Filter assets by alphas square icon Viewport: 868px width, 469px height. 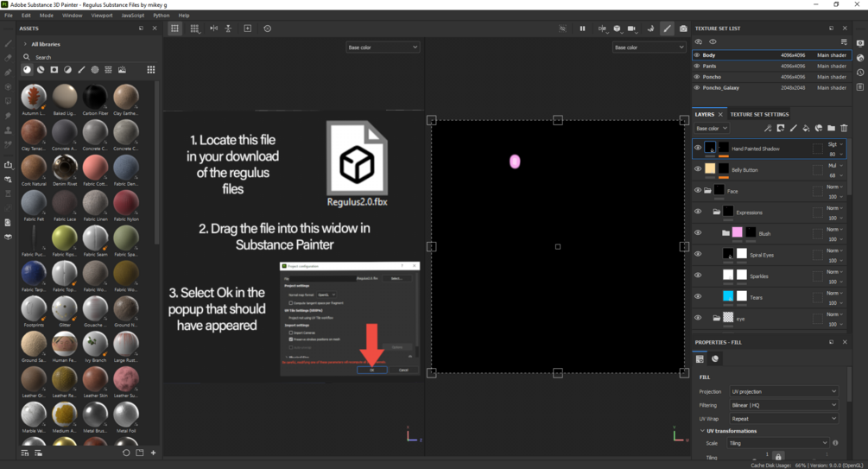click(x=54, y=70)
